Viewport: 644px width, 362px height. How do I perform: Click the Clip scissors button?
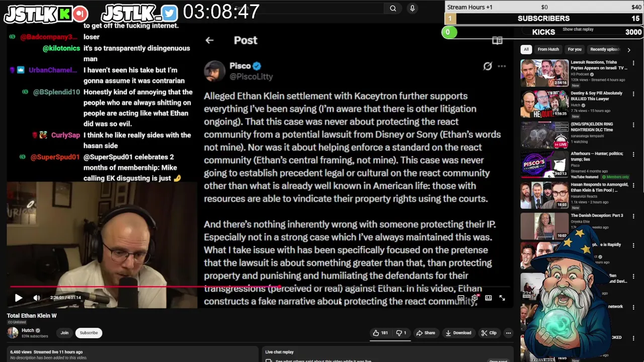(489, 333)
